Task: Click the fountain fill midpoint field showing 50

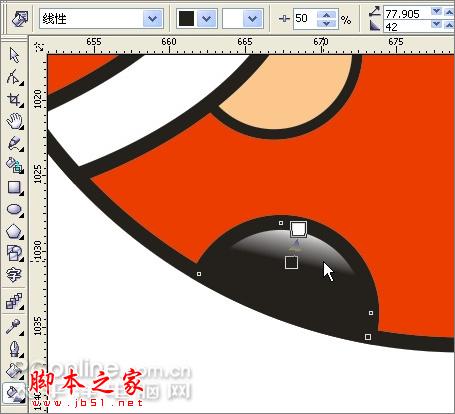Action: click(x=305, y=19)
